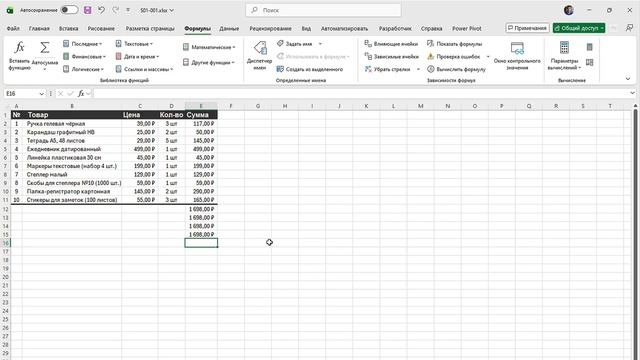
Task: Open the Последние functions list
Action: tap(82, 44)
